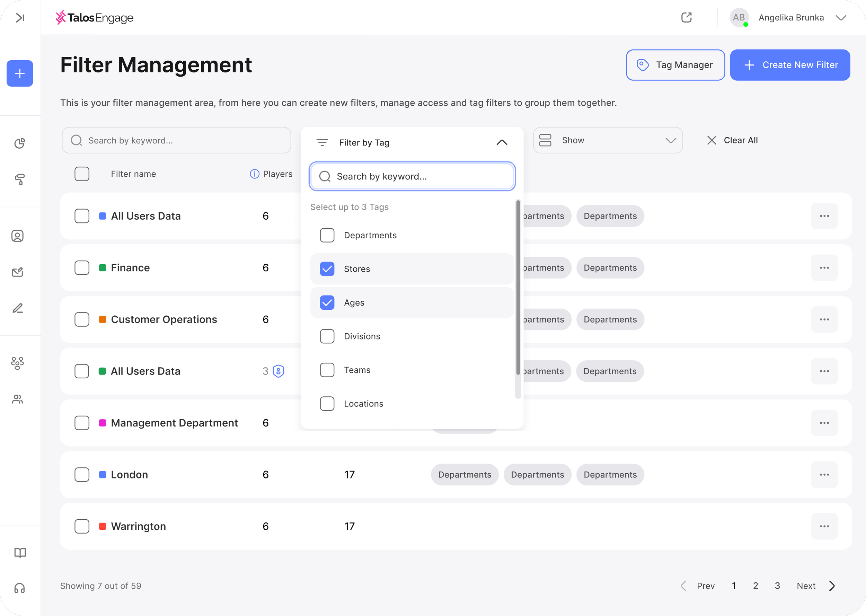Click the Next pagination link
866x616 pixels.
click(x=806, y=586)
